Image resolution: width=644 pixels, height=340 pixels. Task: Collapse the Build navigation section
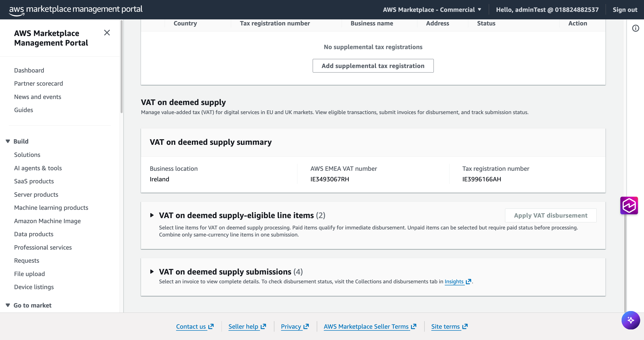coord(8,141)
